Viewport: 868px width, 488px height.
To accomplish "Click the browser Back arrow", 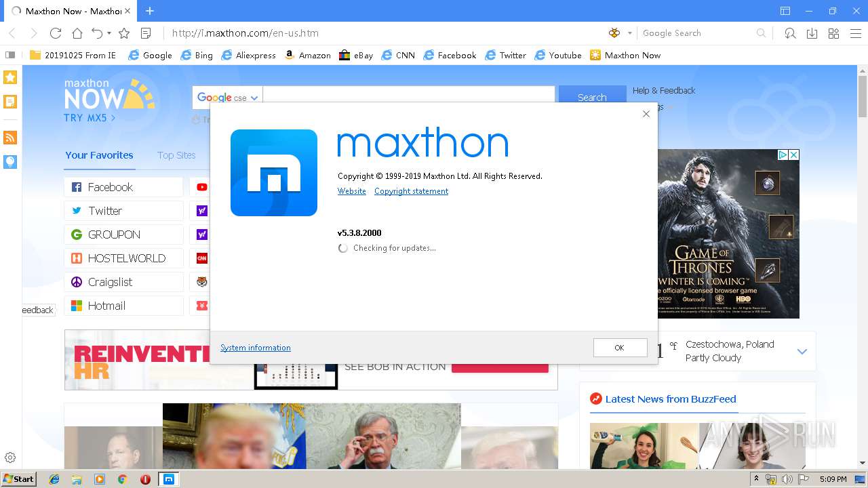I will [12, 33].
